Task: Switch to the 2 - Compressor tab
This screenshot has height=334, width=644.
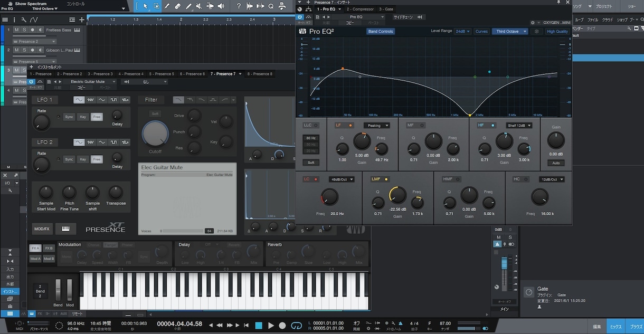Action: 360,9
